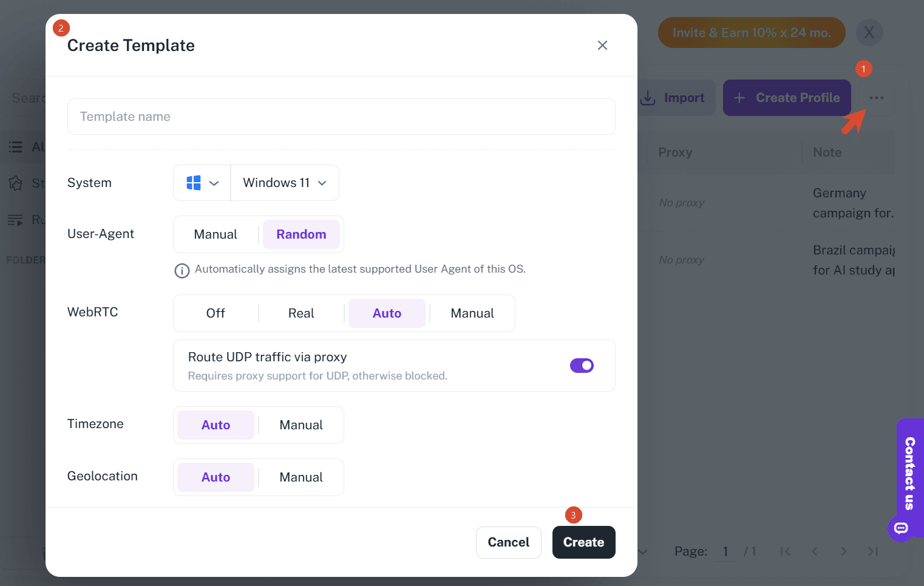Click the Create Profile button
Screen dimensions: 924x586
[x=787, y=98]
